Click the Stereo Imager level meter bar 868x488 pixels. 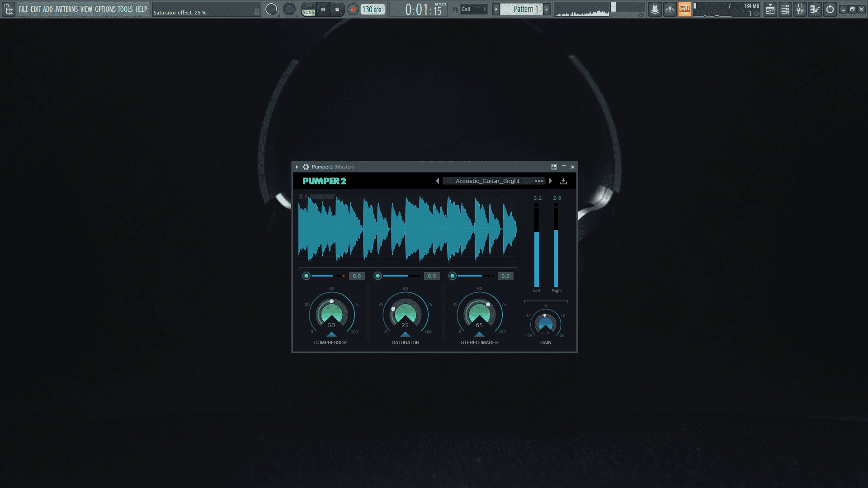click(476, 276)
